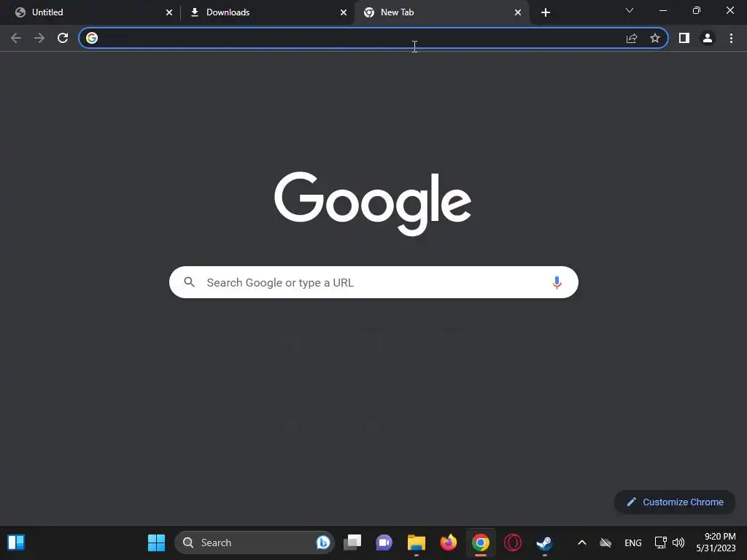
Task: Click the Chrome taskbar icon
Action: click(481, 542)
